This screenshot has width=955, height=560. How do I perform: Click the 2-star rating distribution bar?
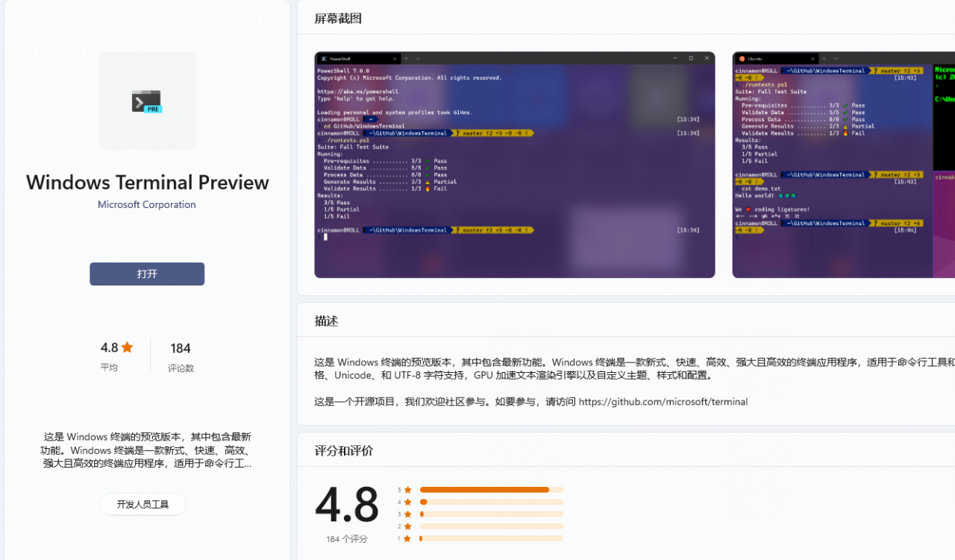tap(492, 526)
